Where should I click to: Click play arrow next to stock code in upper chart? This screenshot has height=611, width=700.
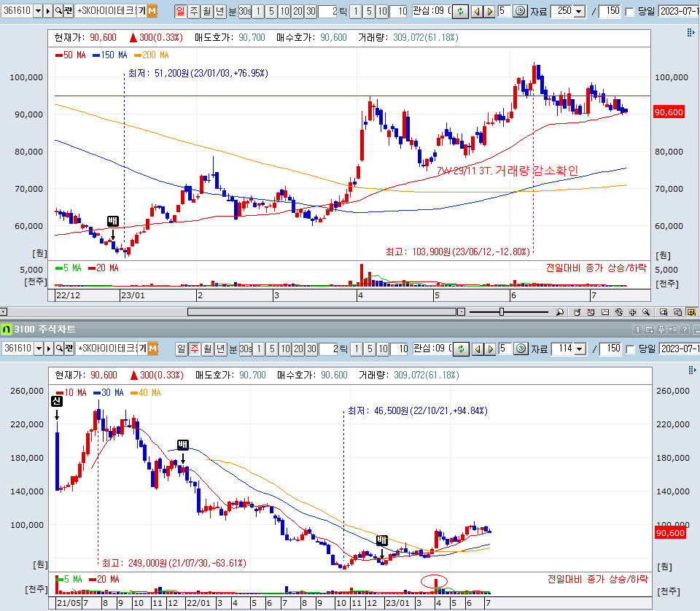[48, 11]
